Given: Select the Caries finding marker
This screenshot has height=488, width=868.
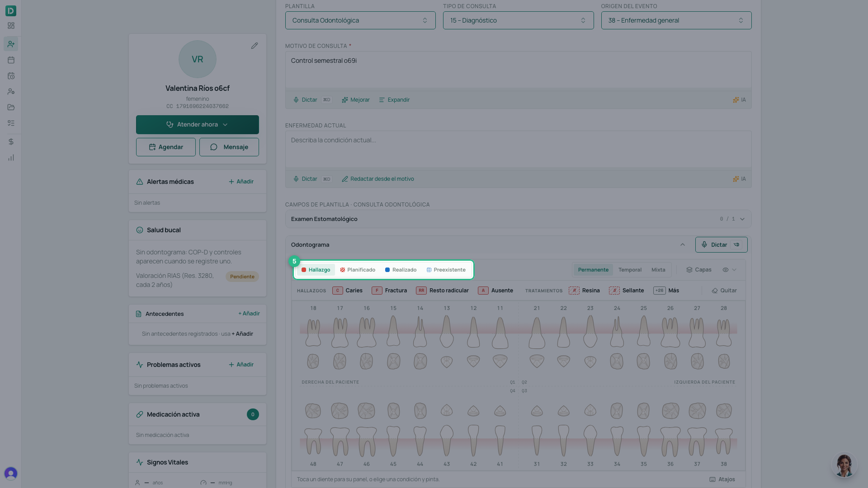Looking at the screenshot, I should pos(347,291).
